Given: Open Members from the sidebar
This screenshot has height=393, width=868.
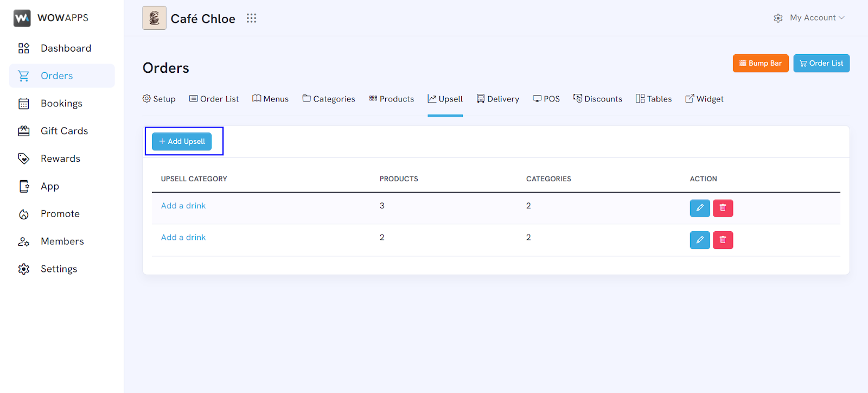Looking at the screenshot, I should (62, 242).
